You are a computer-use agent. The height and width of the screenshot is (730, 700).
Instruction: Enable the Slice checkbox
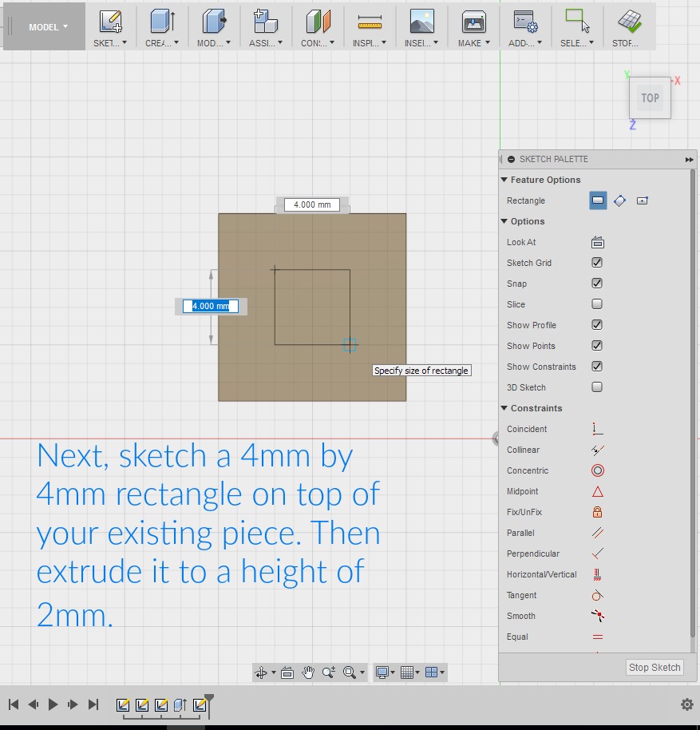coord(597,304)
